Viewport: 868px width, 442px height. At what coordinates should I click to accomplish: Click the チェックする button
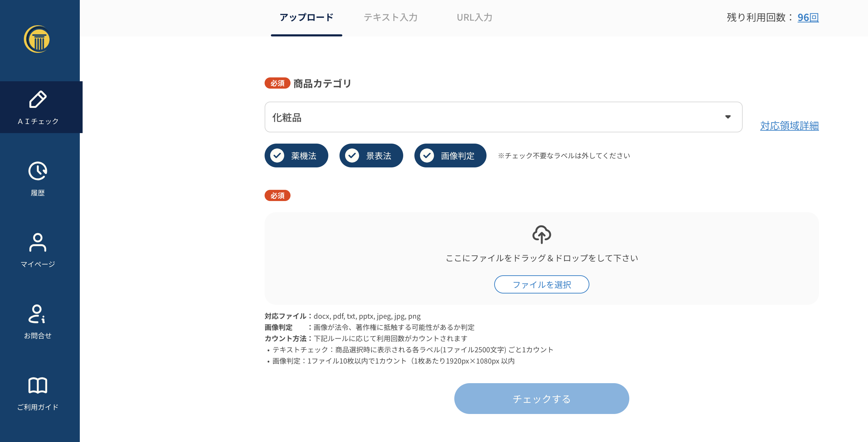[x=542, y=399]
